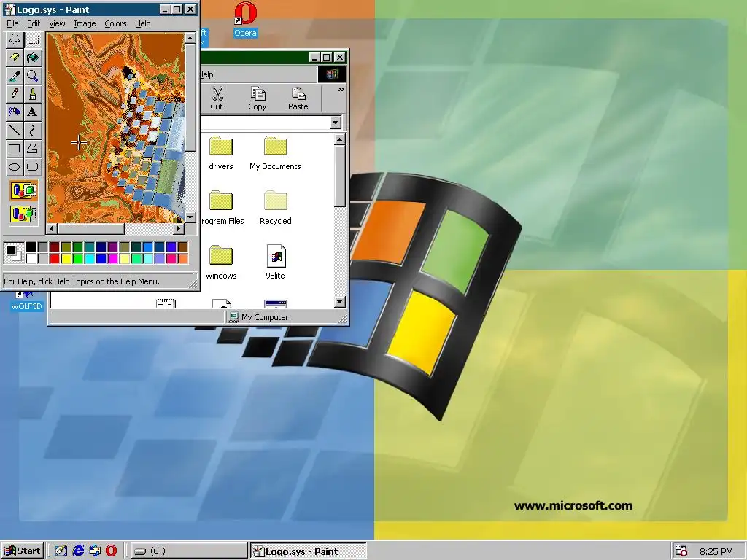Activate the Magnifier tool in Paint
747x560 pixels.
pos(32,76)
